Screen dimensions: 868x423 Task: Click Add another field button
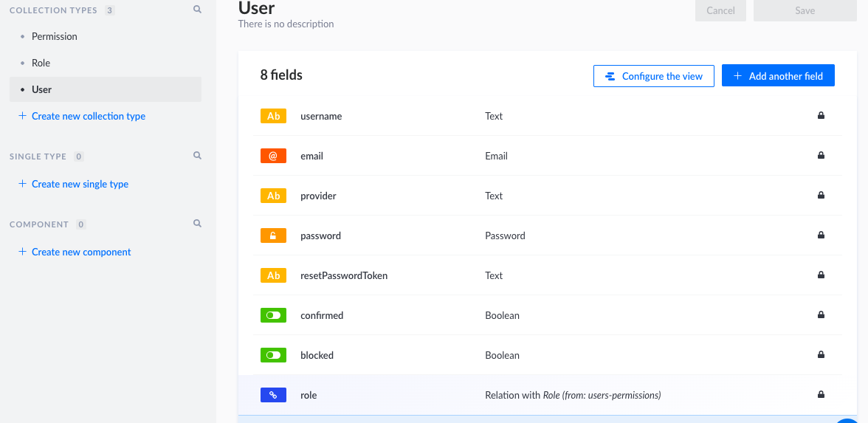[778, 76]
